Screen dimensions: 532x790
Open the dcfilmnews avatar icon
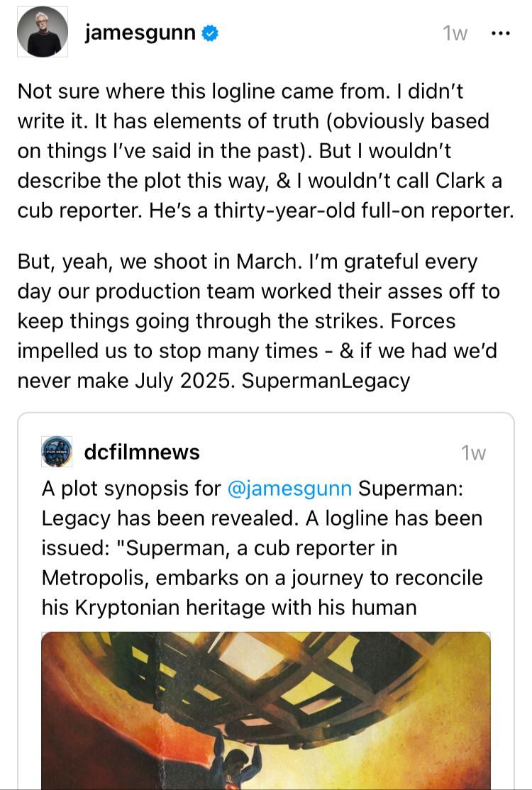click(57, 452)
